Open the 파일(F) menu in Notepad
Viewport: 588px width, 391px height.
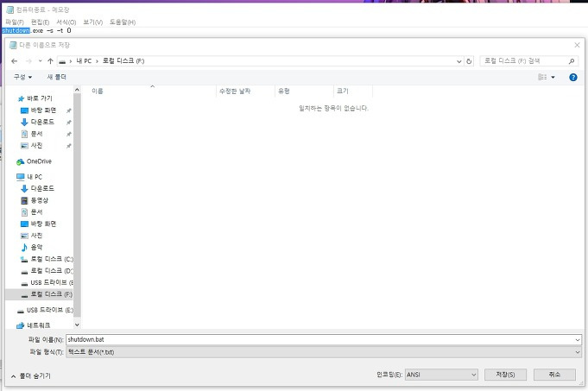pos(15,22)
